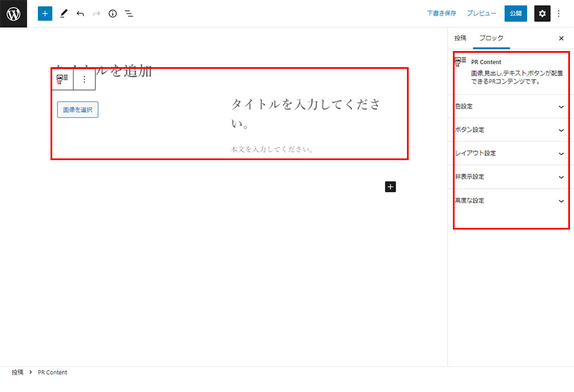Click the WordPress logo icon
Viewport: 574px width, 392px height.
click(14, 14)
